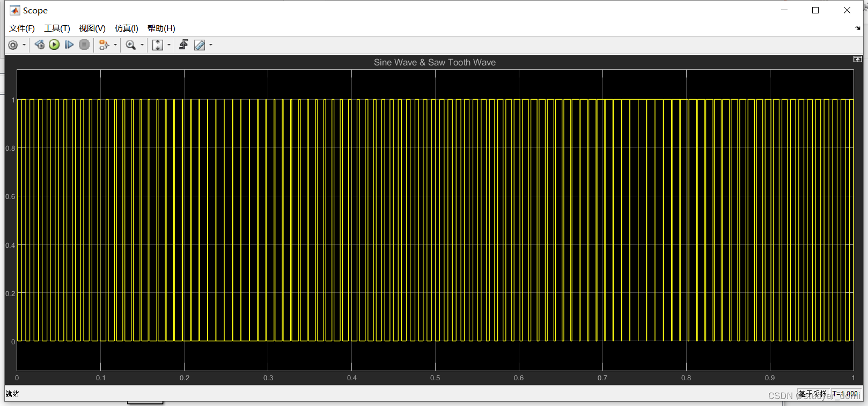Image resolution: width=868 pixels, height=406 pixels.
Task: Click the x-axis tick label 0.1
Action: (101, 378)
